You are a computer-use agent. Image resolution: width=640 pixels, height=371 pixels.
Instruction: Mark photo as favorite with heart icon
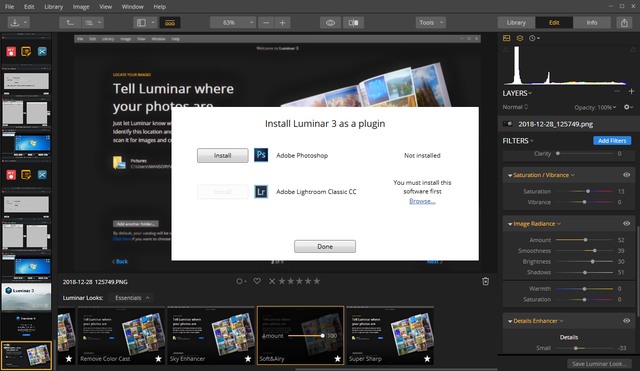(257, 281)
